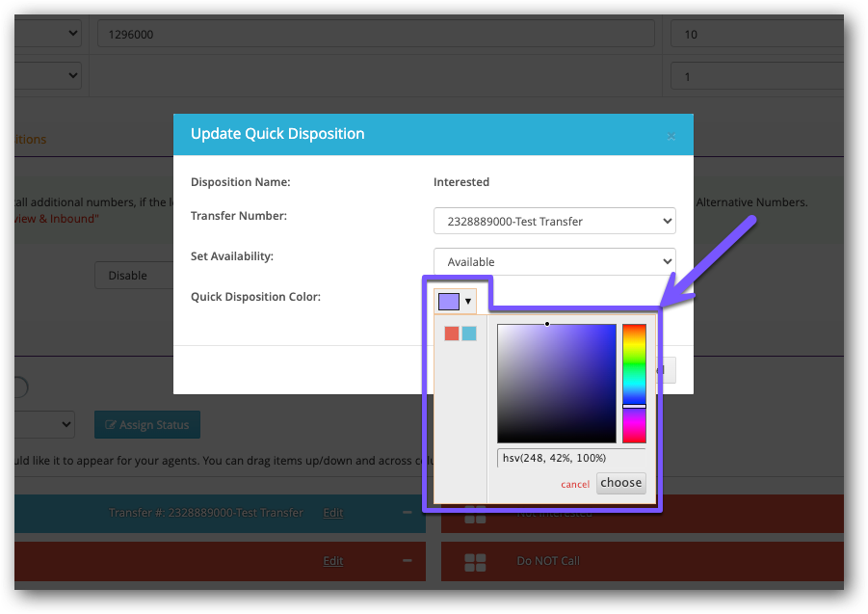Select the Do NOT Call disposition text
Screen dimensions: 868x614
coord(548,561)
